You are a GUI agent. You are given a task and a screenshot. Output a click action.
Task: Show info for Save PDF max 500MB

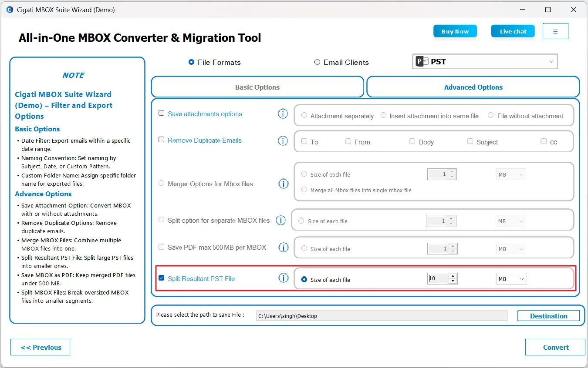click(283, 248)
